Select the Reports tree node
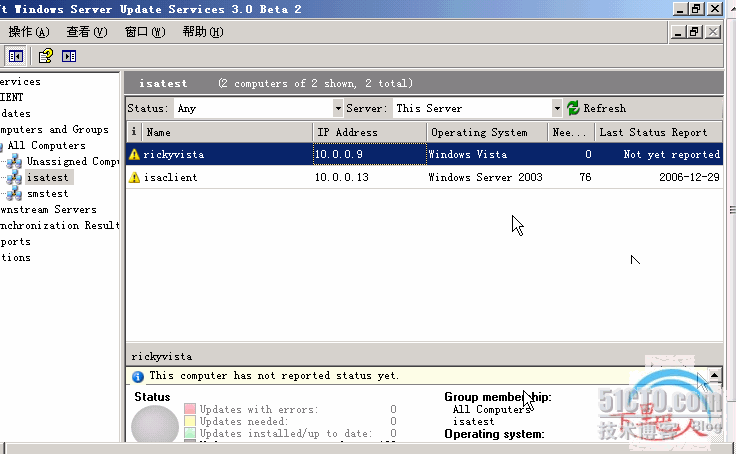Viewport: 736px width, 454px height. [x=15, y=242]
